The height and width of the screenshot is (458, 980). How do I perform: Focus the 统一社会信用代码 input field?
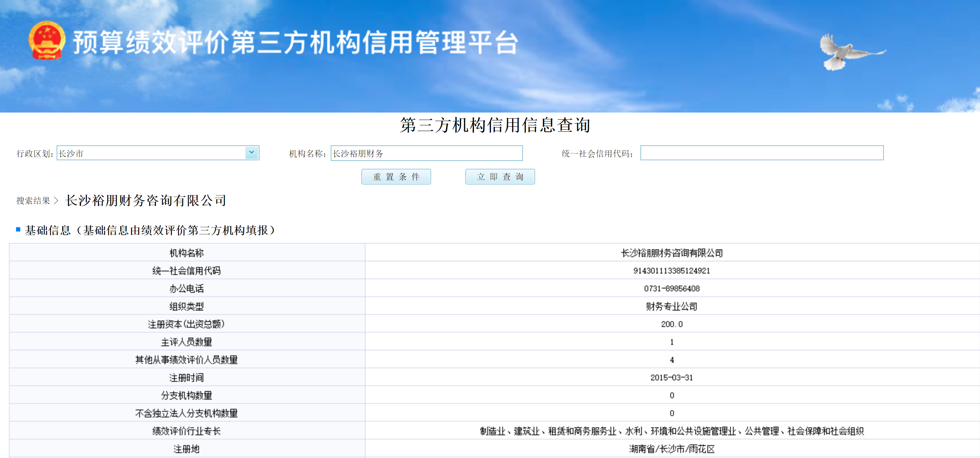coord(762,153)
